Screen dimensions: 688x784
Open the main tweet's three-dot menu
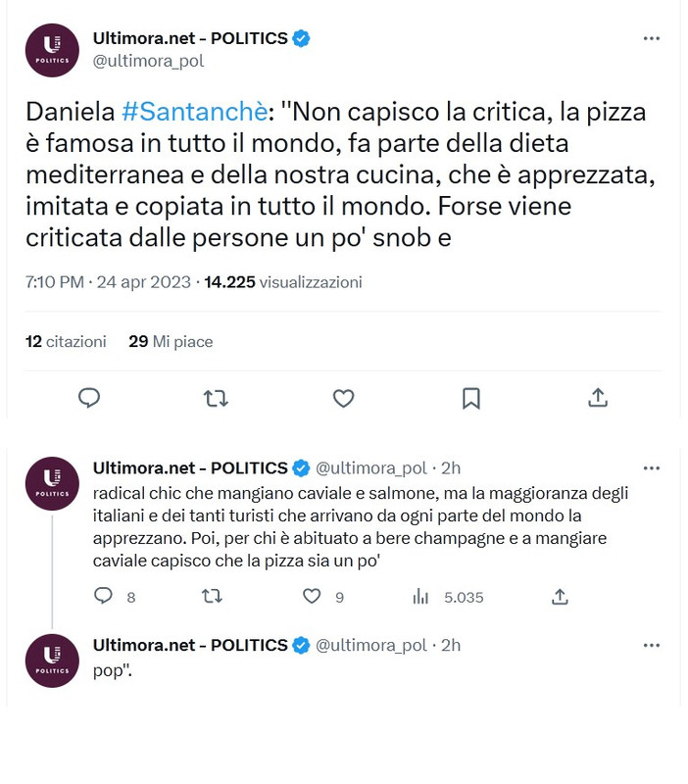coord(652,38)
